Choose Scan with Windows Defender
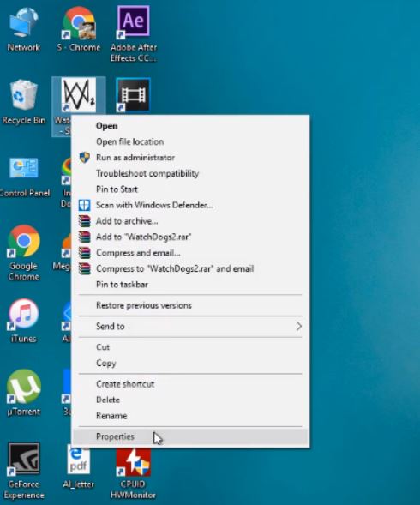Screen dimensions: 420x505 pyautogui.click(x=190, y=205)
